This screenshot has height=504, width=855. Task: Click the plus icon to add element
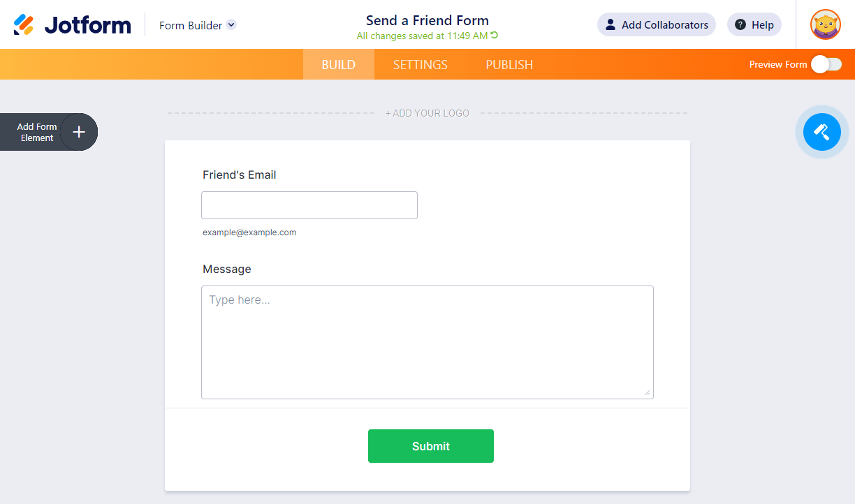(x=79, y=132)
